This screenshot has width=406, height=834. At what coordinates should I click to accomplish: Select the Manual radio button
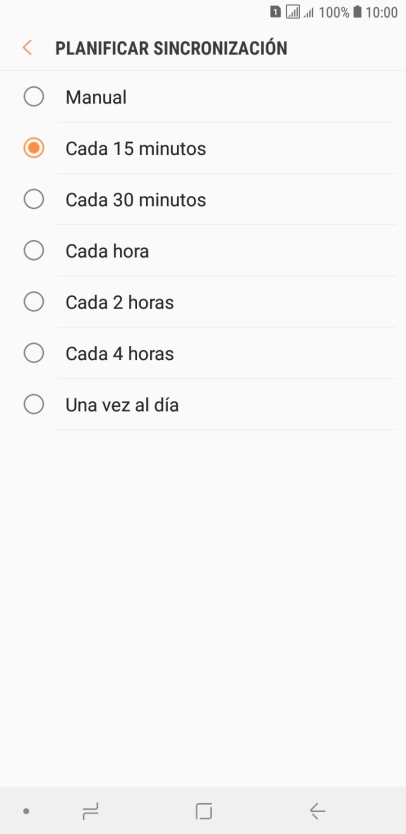34,97
